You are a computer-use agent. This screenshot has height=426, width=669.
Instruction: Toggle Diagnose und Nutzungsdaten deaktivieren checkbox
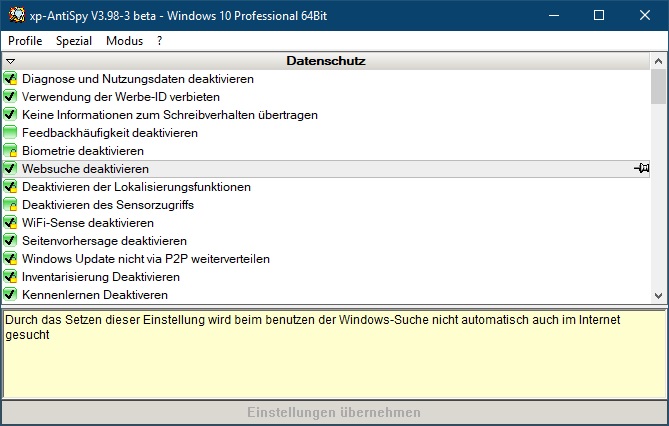tap(10, 79)
